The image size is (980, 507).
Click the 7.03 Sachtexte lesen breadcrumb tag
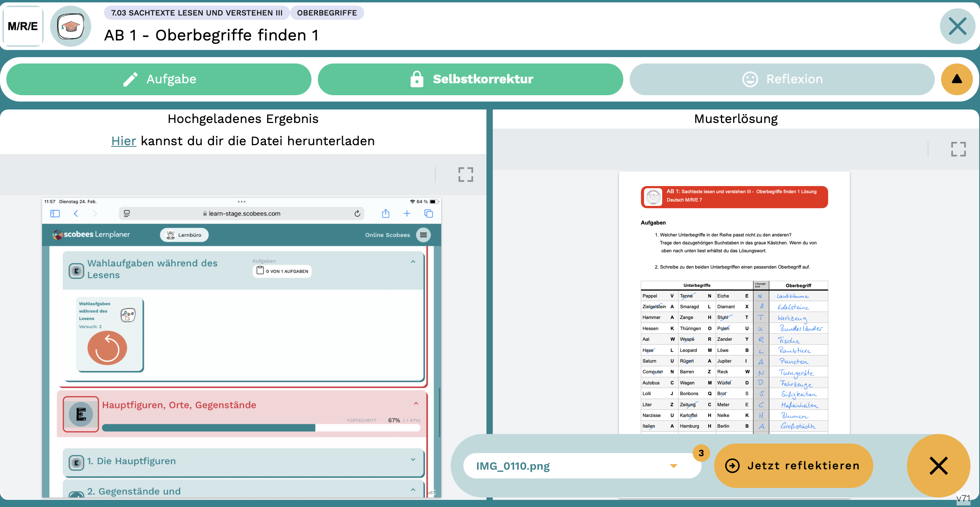197,13
